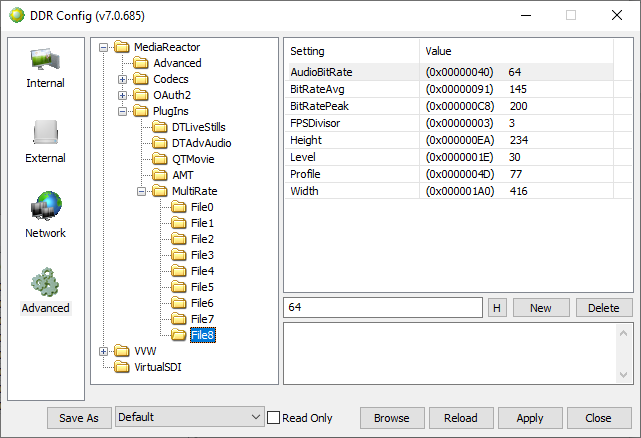Click the description box scroll down arrow
Viewport: 641px width, 438px height.
pos(623,375)
